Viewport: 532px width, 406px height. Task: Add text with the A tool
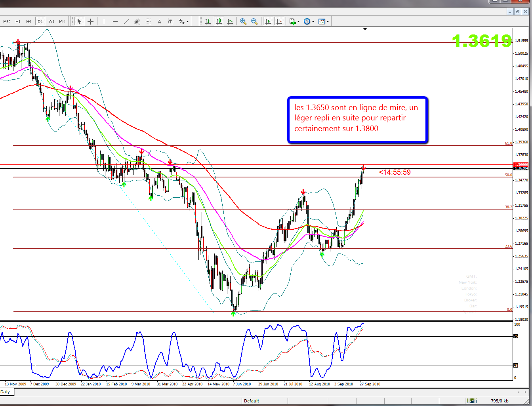160,21
